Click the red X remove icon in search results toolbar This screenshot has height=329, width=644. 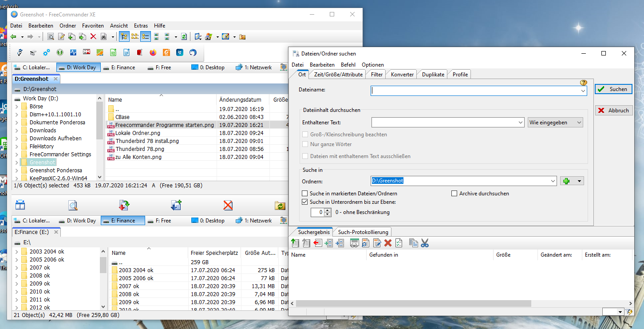(x=388, y=243)
